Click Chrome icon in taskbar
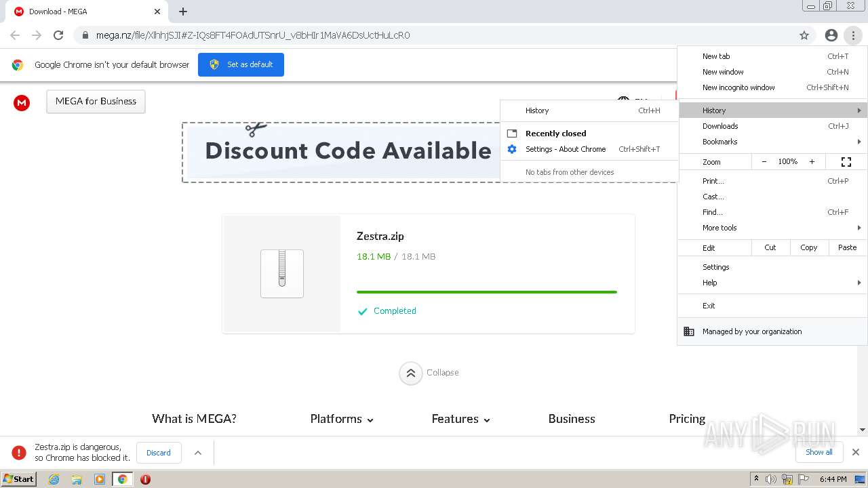 coord(123,479)
